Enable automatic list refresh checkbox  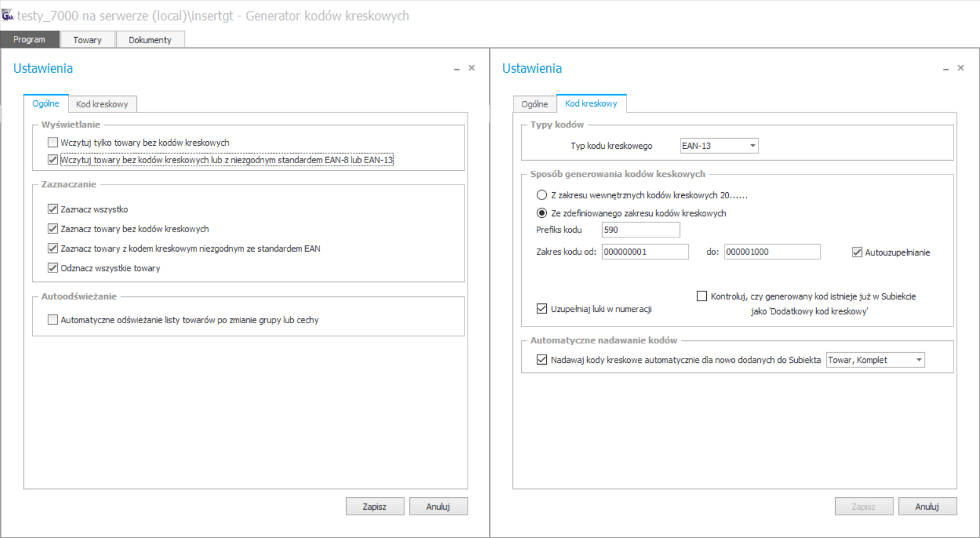pos(53,320)
